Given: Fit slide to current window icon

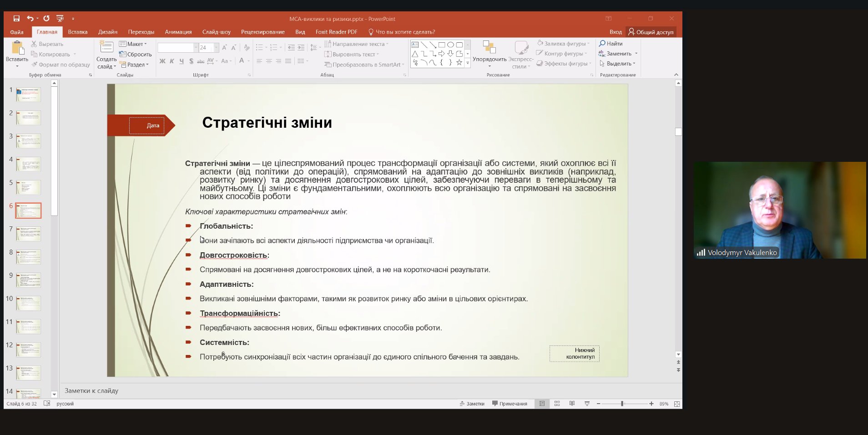Looking at the screenshot, I should pyautogui.click(x=677, y=404).
